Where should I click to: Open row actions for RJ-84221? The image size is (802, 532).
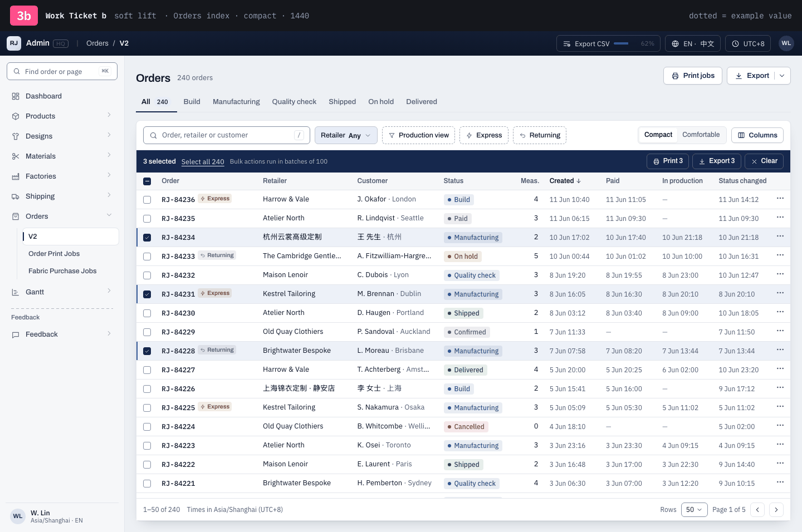780,482
